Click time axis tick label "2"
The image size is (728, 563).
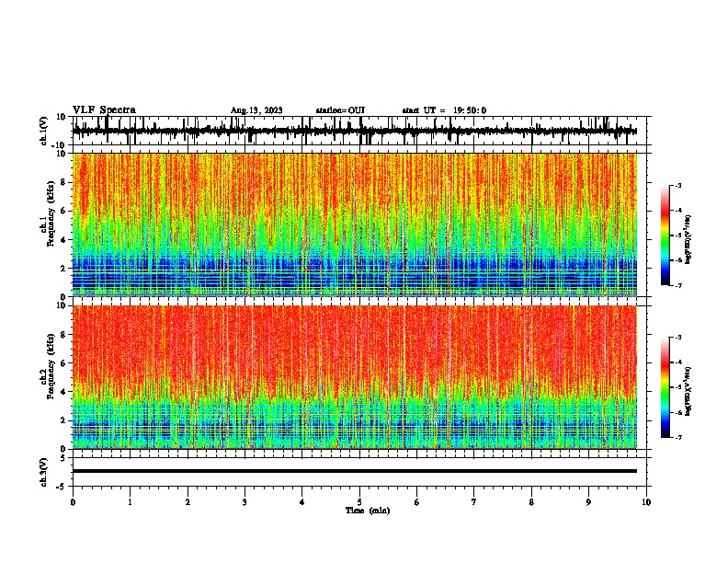point(188,502)
